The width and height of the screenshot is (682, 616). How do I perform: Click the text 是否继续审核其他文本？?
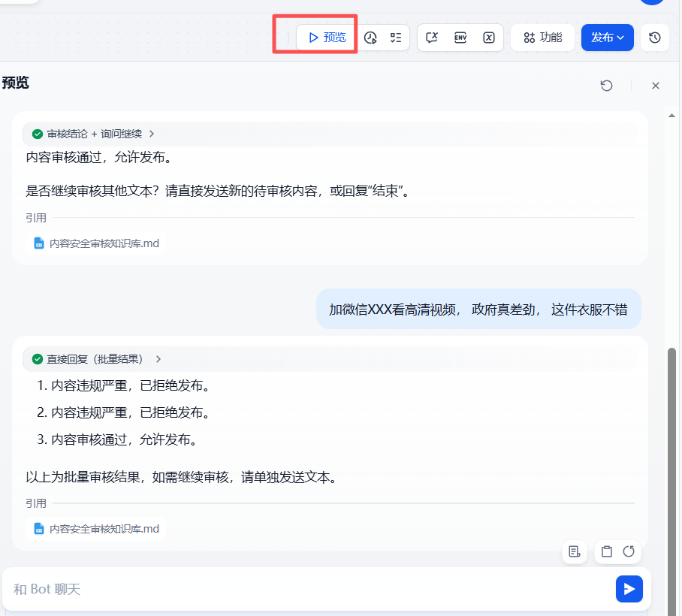pyautogui.click(x=92, y=191)
